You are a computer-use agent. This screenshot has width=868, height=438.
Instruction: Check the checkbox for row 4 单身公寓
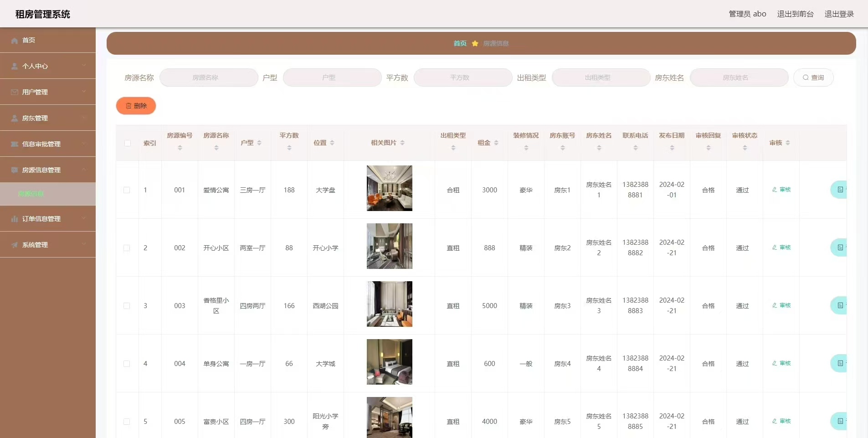pyautogui.click(x=127, y=364)
